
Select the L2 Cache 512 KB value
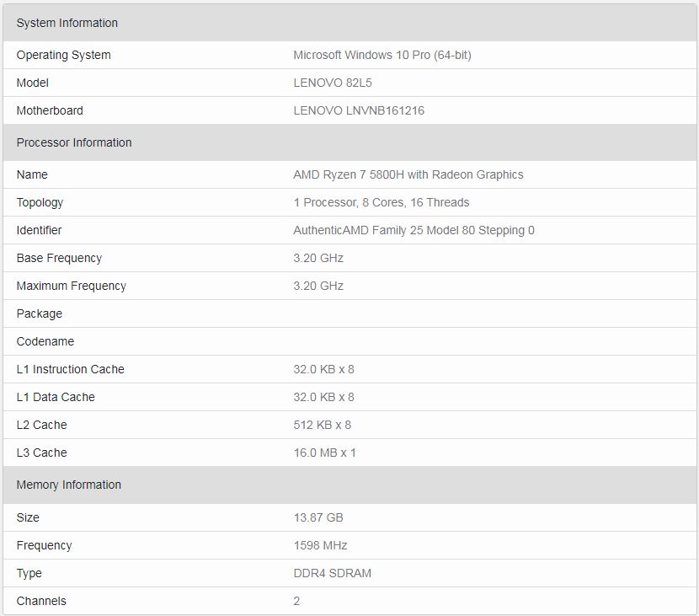pos(323,425)
